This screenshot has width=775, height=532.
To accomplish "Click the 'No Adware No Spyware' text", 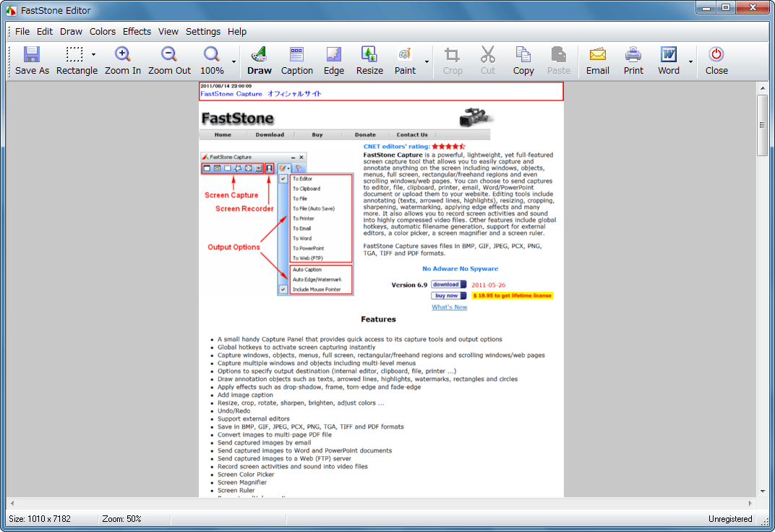I will coord(460,269).
